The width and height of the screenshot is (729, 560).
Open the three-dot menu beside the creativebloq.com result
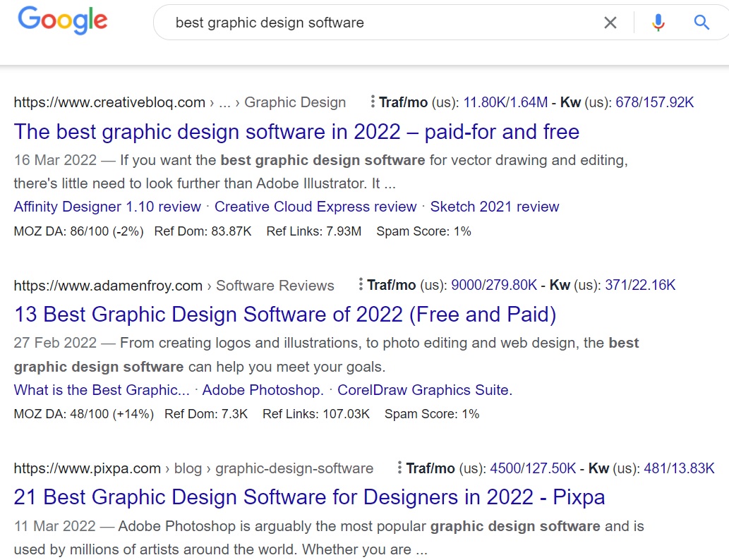[373, 102]
